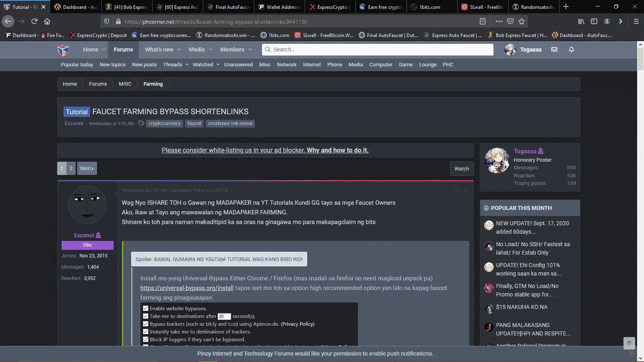Bookmark this page with the star icon

coord(522,21)
